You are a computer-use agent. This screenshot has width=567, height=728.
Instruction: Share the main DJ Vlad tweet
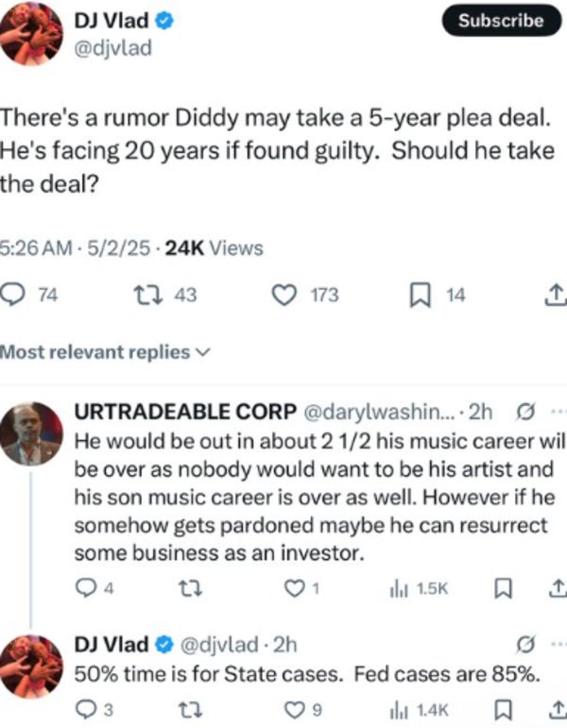click(556, 296)
